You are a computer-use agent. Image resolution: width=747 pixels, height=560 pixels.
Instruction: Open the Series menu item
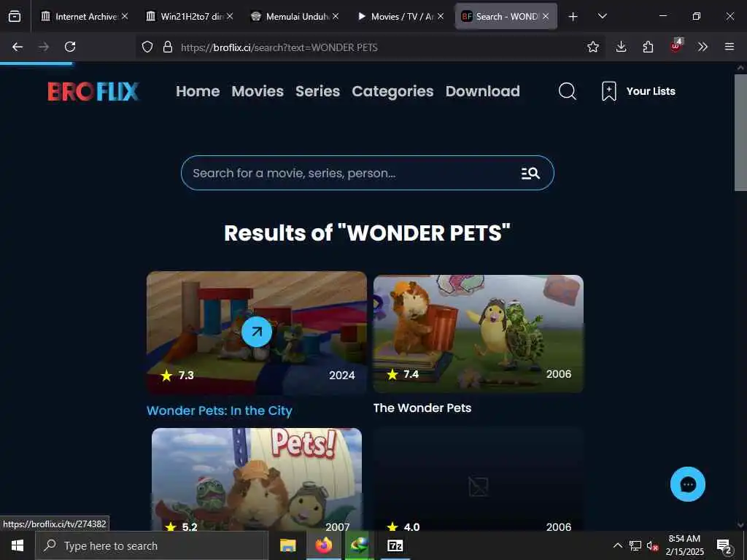[317, 91]
